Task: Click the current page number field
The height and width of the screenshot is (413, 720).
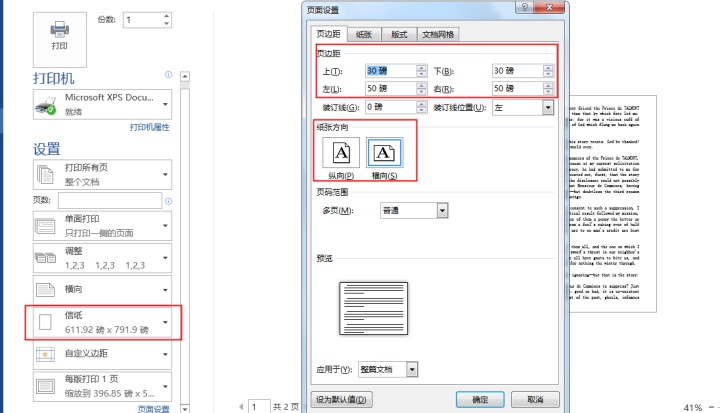Action: pos(259,407)
